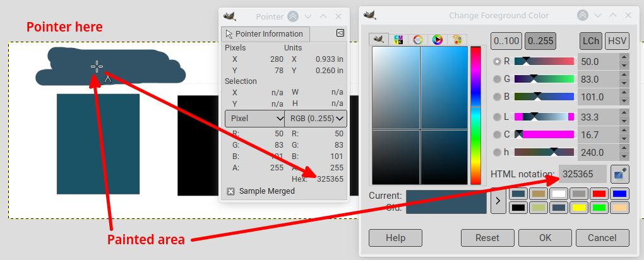Pick the yellow history color swatch
Image resolution: width=644 pixels, height=260 pixels.
[579, 208]
